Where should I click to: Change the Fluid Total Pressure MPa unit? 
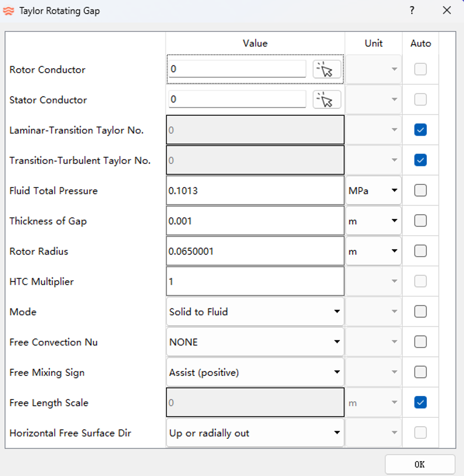(373, 191)
